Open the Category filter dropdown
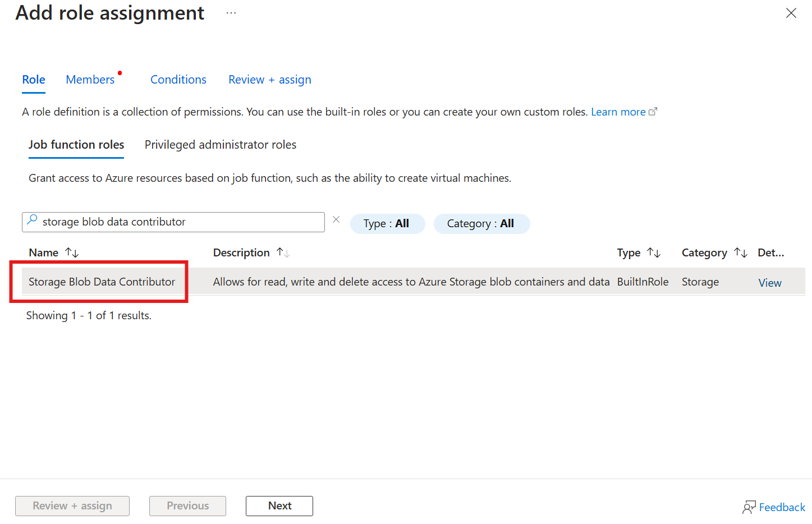 point(481,223)
